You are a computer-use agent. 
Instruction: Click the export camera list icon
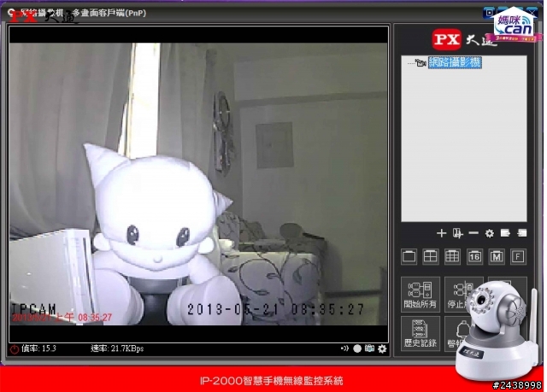pos(505,233)
